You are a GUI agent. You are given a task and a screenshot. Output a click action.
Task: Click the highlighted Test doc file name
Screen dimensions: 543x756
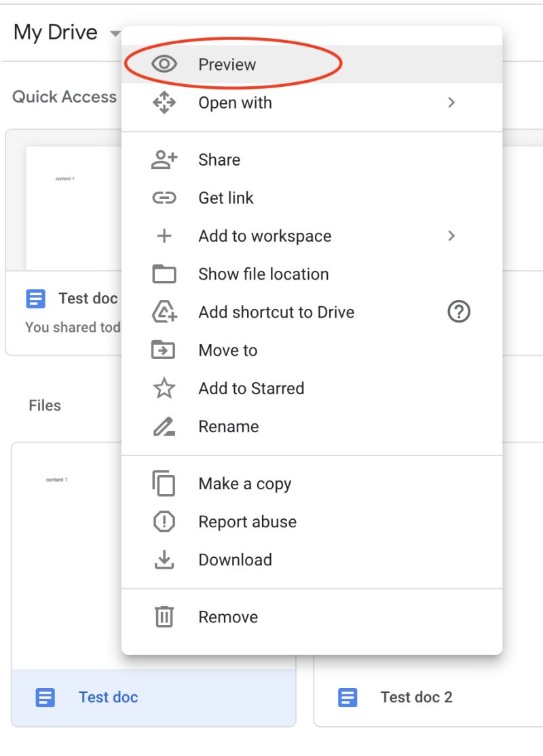(x=107, y=697)
